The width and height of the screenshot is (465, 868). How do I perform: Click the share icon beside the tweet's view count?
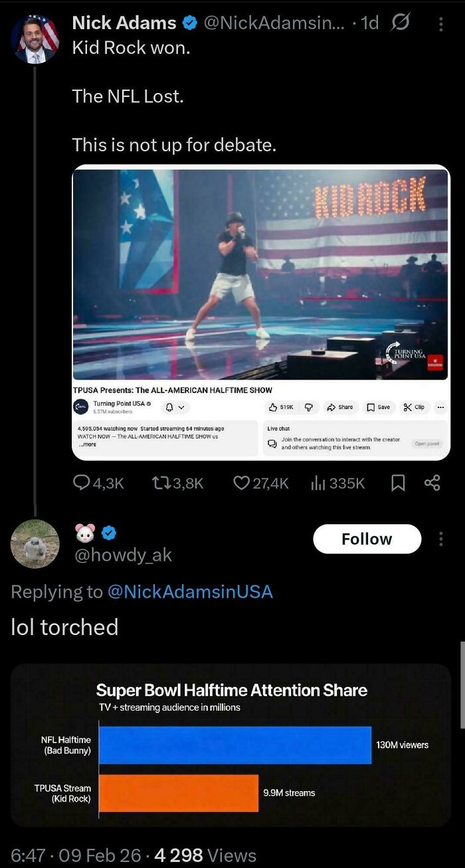[x=432, y=484]
